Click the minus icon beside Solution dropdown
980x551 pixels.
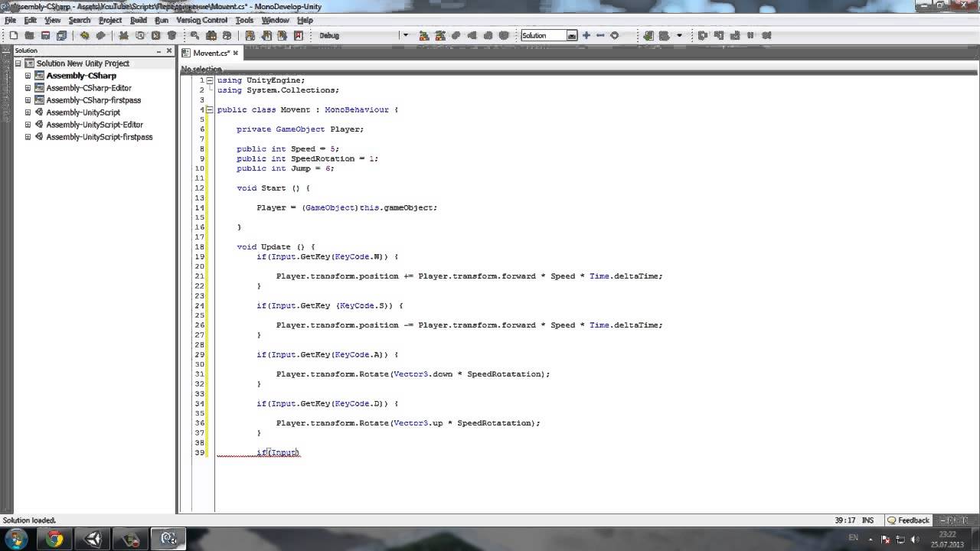coord(600,35)
